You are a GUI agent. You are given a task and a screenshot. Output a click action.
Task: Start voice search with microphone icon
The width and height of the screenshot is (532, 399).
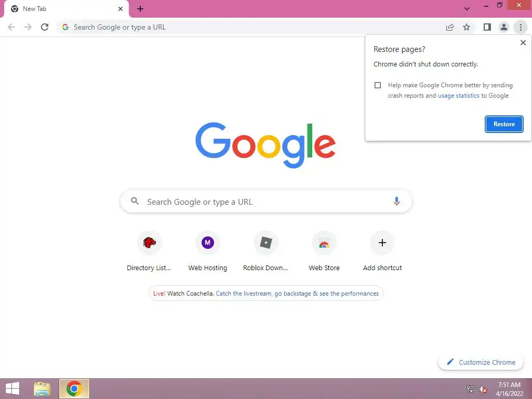click(x=396, y=201)
